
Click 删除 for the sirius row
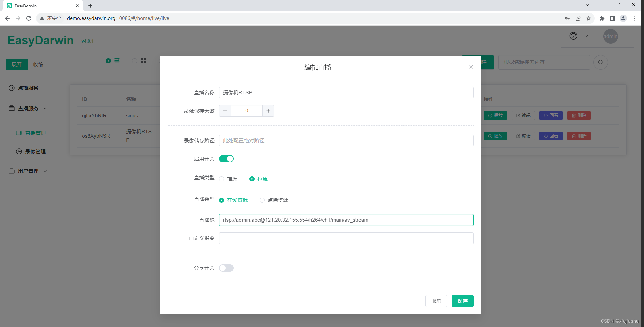(579, 116)
